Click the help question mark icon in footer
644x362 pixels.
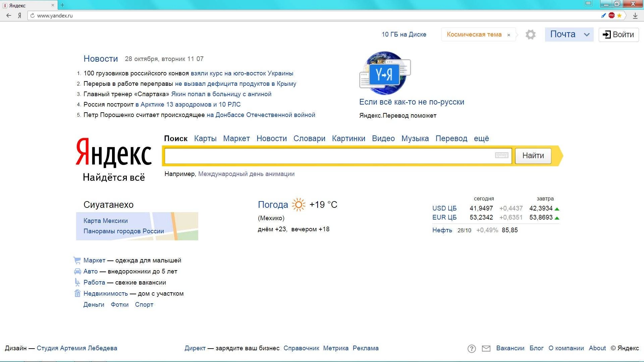pyautogui.click(x=472, y=349)
